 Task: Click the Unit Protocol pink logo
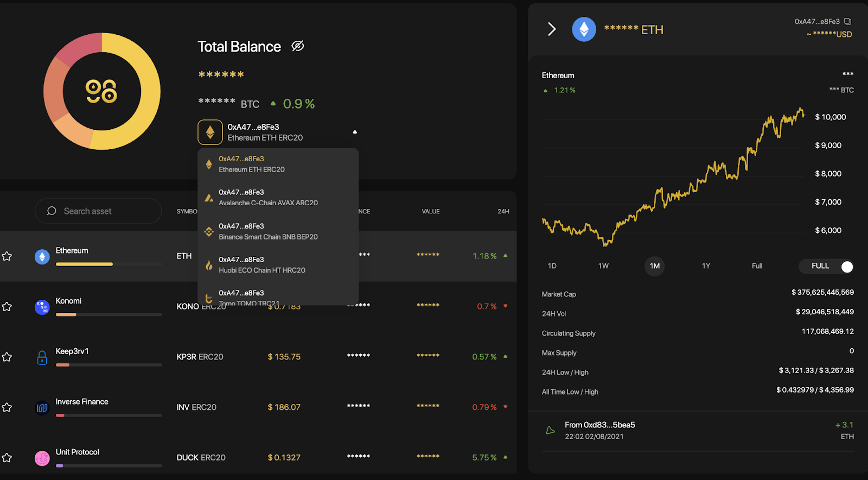(42, 458)
